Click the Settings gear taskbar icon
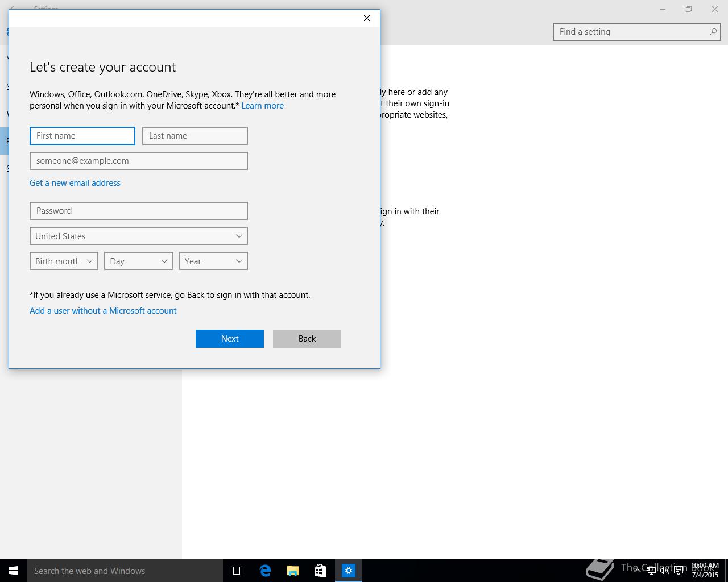The width and height of the screenshot is (728, 582). tap(349, 571)
